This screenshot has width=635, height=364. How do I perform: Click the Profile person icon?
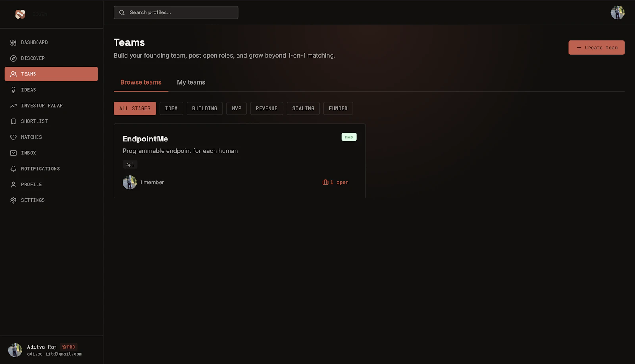point(13,185)
